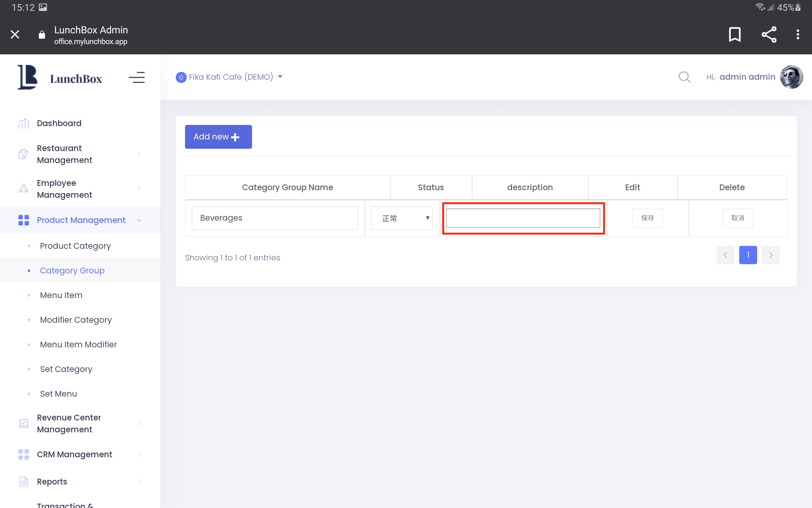812x508 pixels.
Task: Go to Product Category submenu item
Action: [75, 246]
